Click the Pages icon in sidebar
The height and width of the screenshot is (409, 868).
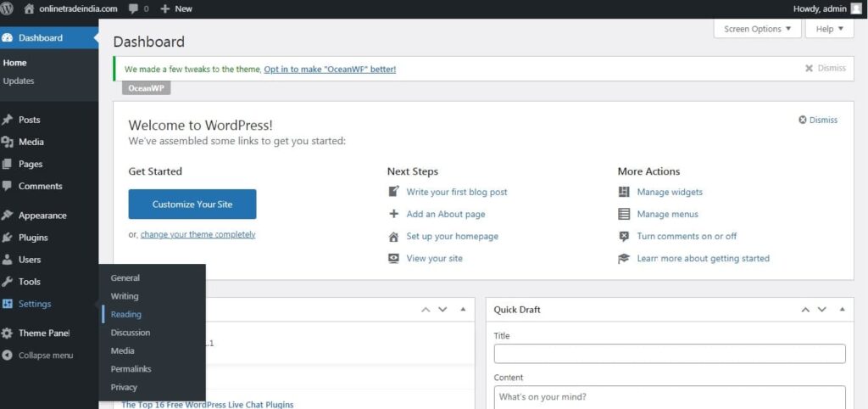(x=7, y=164)
